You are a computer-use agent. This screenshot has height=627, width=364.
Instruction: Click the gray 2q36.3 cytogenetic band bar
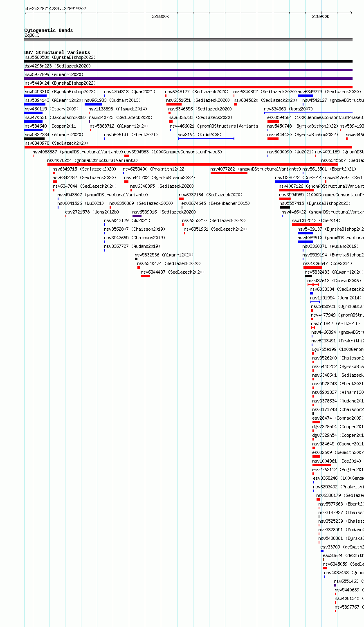click(x=188, y=40)
